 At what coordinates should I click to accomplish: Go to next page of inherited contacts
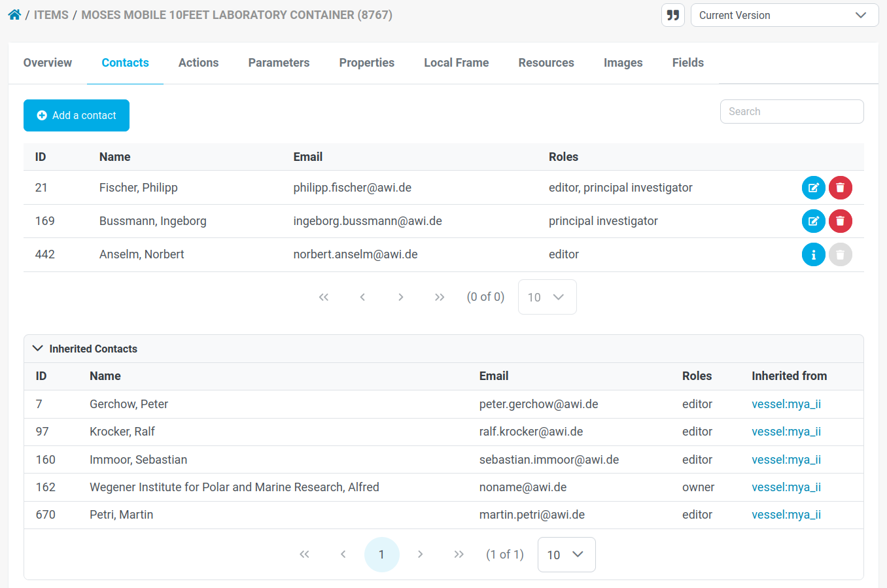pos(420,555)
